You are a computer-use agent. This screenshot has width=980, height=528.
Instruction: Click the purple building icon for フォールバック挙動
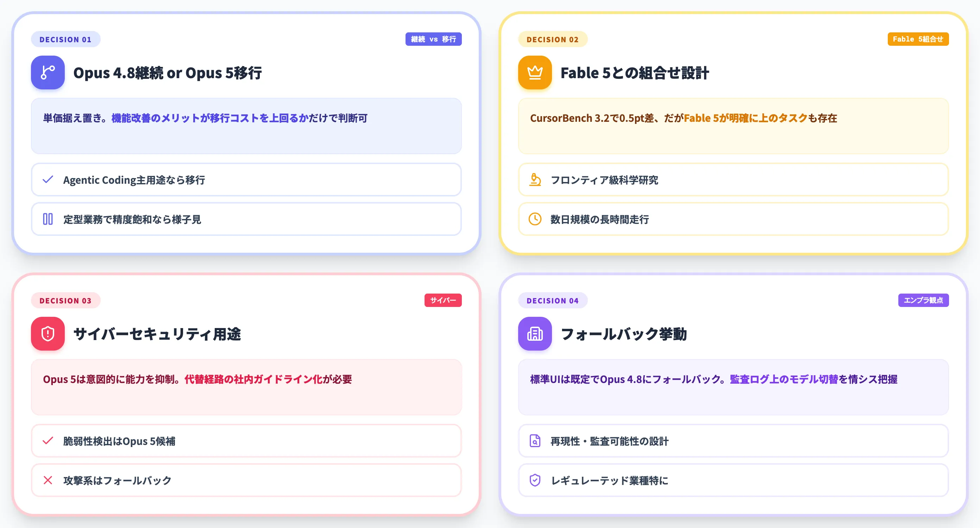(534, 334)
